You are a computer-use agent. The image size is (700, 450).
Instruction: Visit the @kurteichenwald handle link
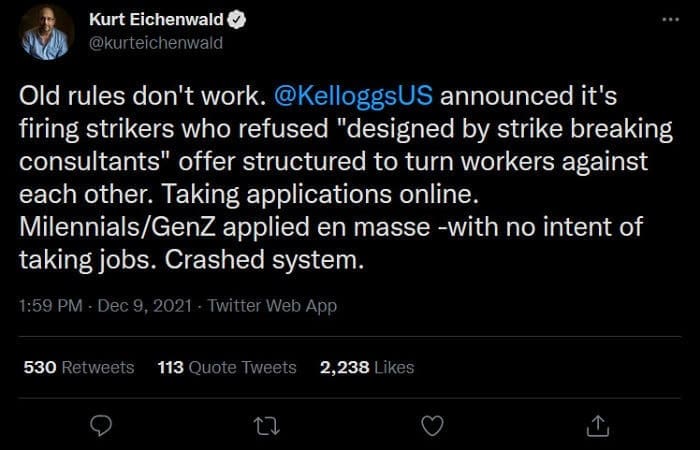click(x=156, y=43)
